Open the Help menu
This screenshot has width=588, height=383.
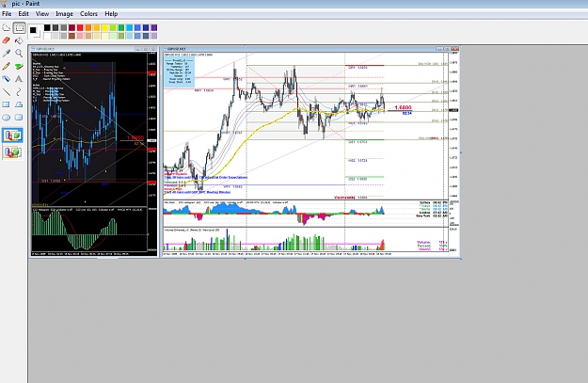click(111, 14)
